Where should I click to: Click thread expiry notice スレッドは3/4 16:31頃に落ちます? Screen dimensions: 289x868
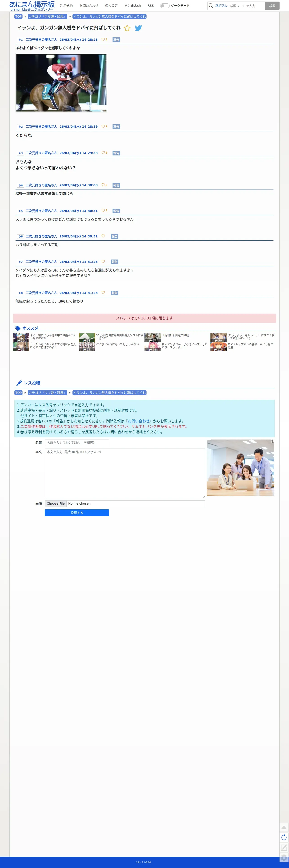[144, 318]
